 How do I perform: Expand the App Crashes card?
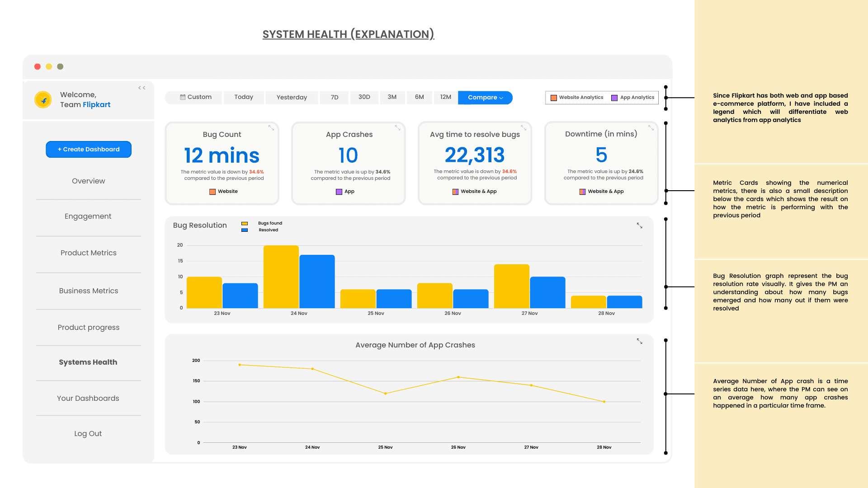[398, 128]
